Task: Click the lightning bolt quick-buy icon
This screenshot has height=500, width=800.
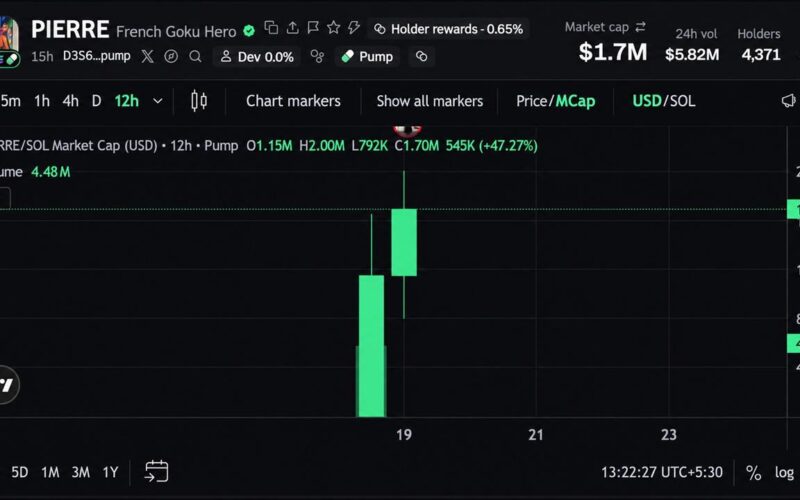Action: coord(354,28)
